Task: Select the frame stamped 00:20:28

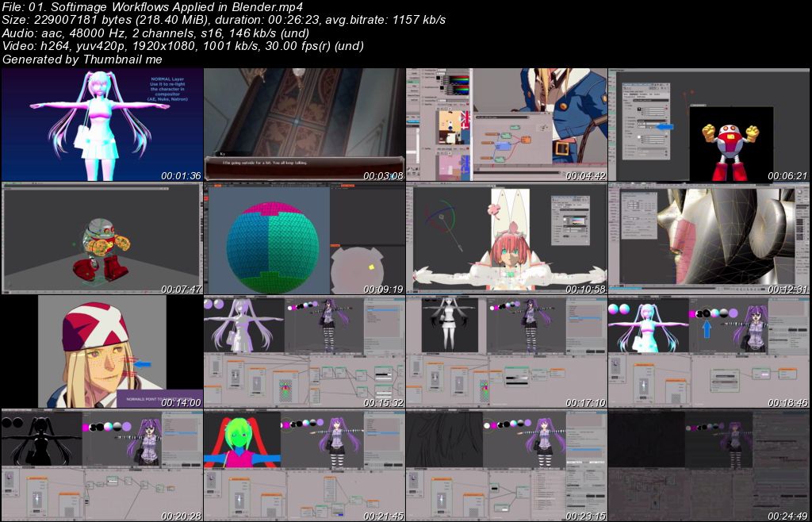Action: 102,465
